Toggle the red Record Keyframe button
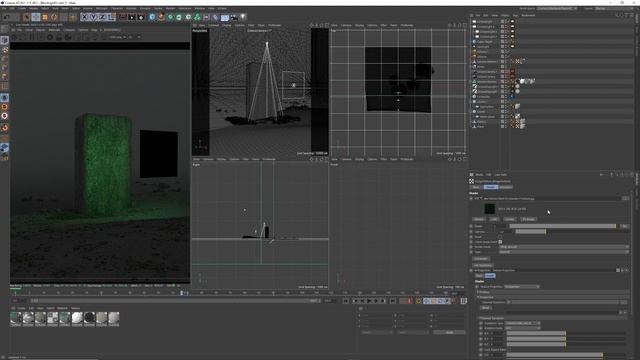Viewport: 640px width, 360px height. coord(409,301)
